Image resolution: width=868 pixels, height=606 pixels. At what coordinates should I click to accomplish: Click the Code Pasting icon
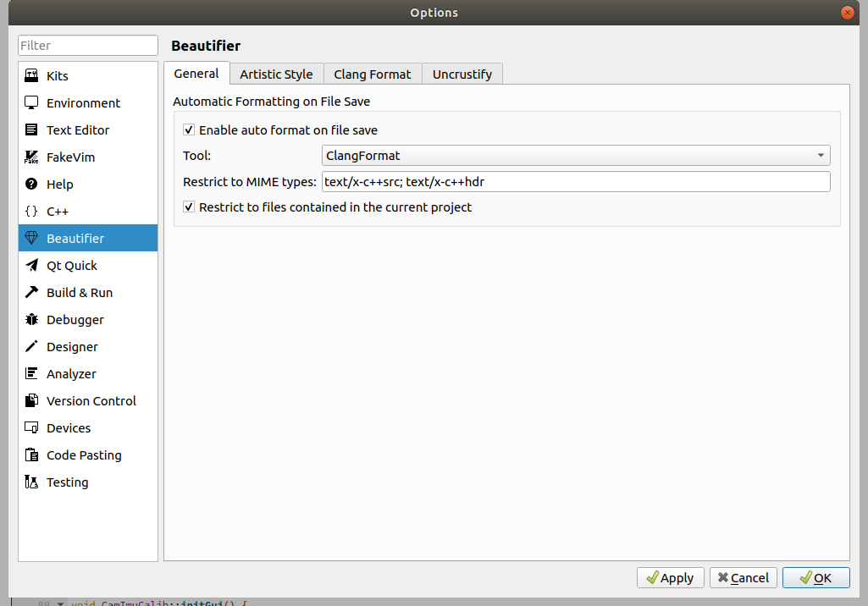click(30, 454)
